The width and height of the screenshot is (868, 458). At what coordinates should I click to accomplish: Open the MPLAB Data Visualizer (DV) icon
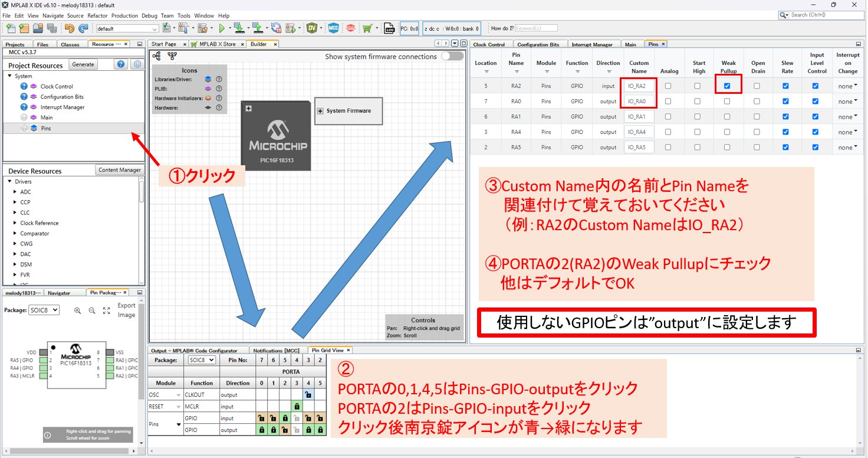(312, 28)
